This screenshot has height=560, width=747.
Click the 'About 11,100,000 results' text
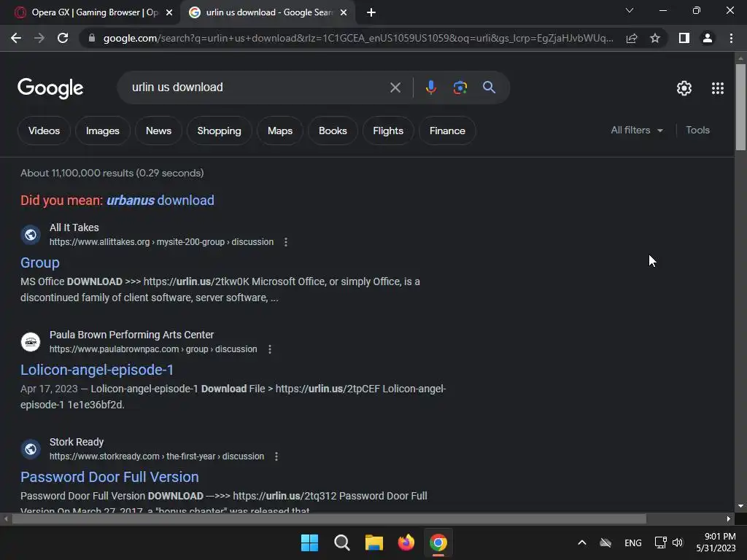tap(112, 173)
